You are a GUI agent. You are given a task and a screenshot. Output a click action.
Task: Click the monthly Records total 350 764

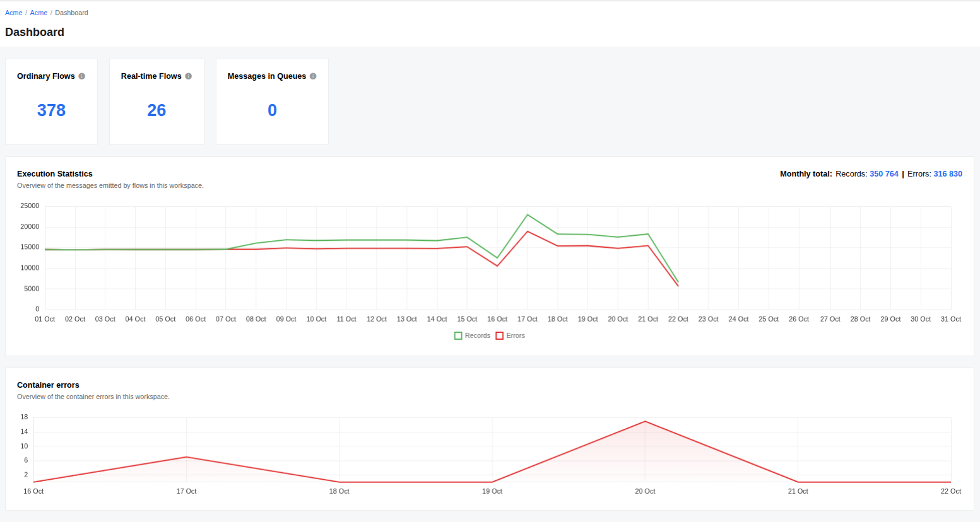point(883,174)
